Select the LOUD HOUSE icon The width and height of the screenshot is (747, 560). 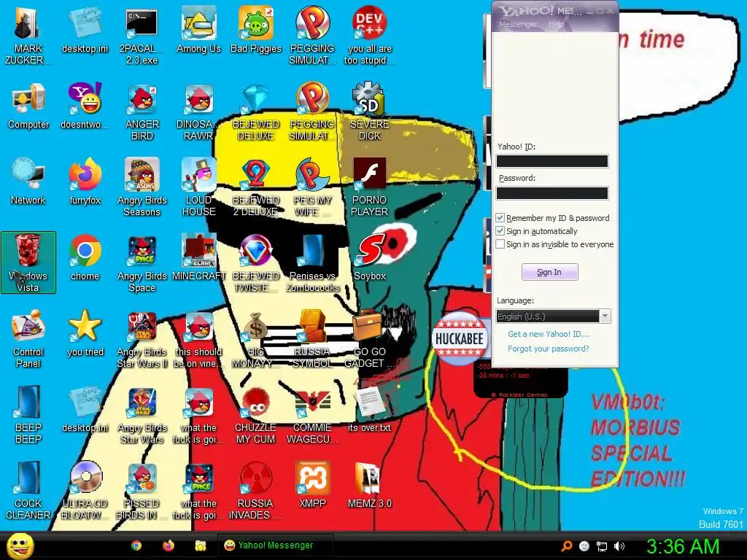tap(198, 187)
